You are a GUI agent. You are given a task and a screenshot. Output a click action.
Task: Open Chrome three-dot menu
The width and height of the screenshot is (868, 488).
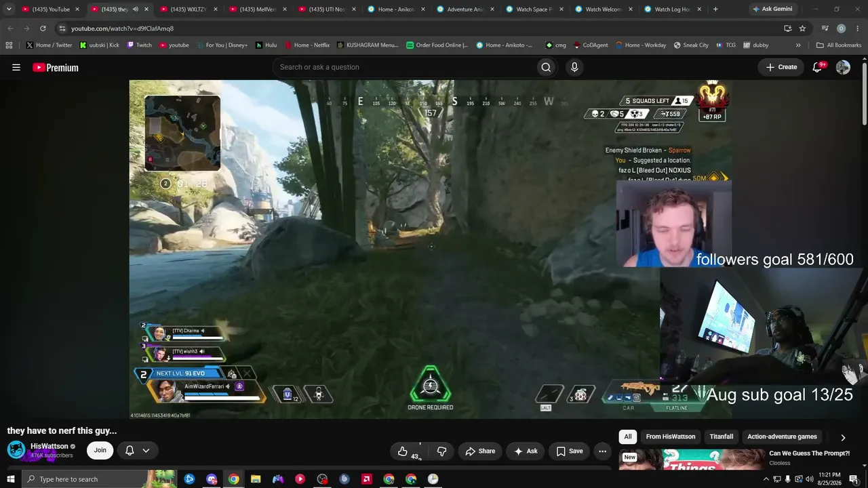pyautogui.click(x=857, y=28)
